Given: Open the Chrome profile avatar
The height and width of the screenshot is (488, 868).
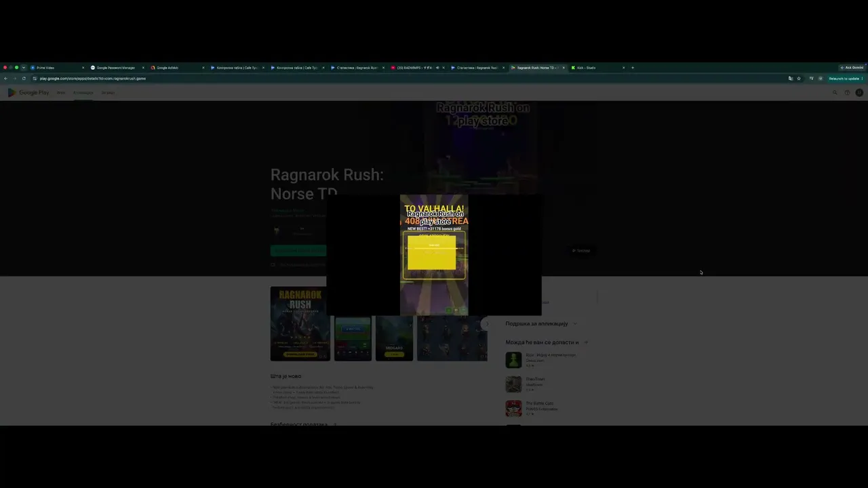Looking at the screenshot, I should pyautogui.click(x=821, y=79).
